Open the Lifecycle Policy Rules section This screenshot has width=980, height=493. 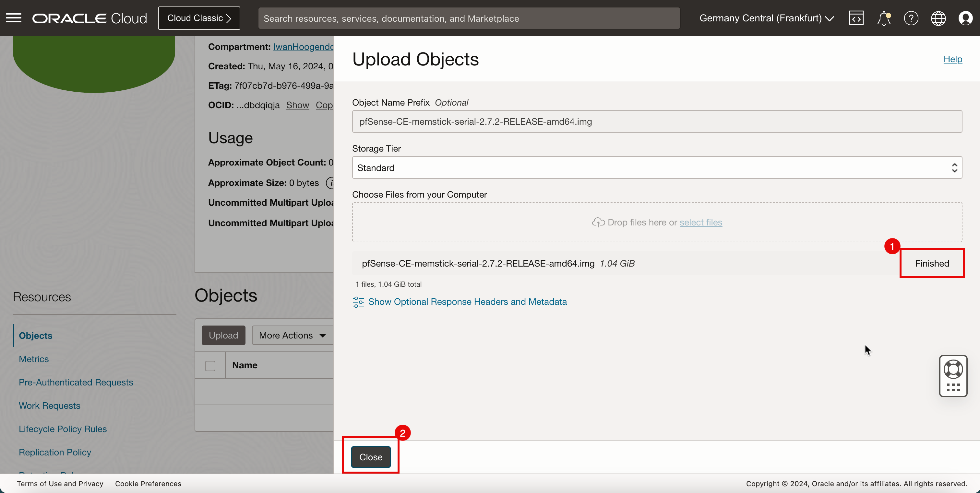pyautogui.click(x=62, y=428)
